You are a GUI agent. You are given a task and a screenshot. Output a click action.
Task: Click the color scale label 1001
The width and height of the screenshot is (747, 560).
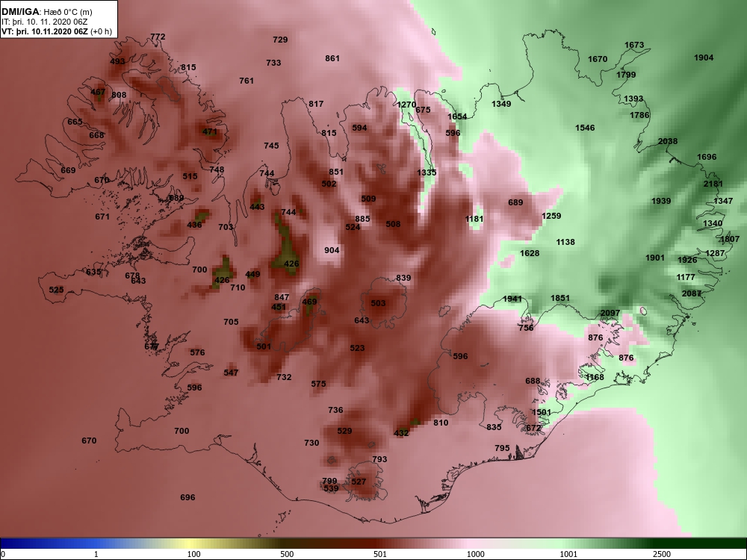pos(568,554)
